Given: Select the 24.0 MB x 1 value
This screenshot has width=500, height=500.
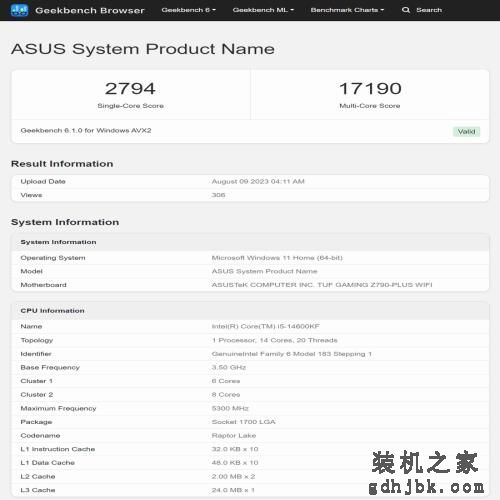Looking at the screenshot, I should tap(233, 490).
